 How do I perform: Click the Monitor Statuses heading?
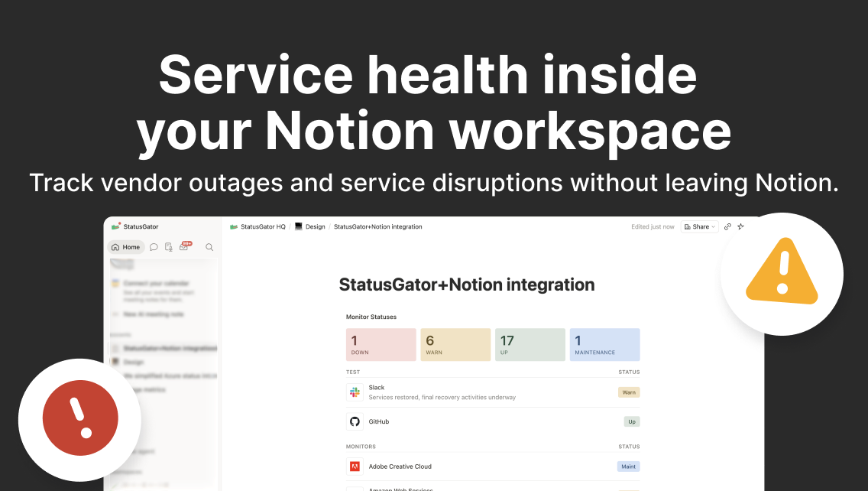(x=371, y=317)
